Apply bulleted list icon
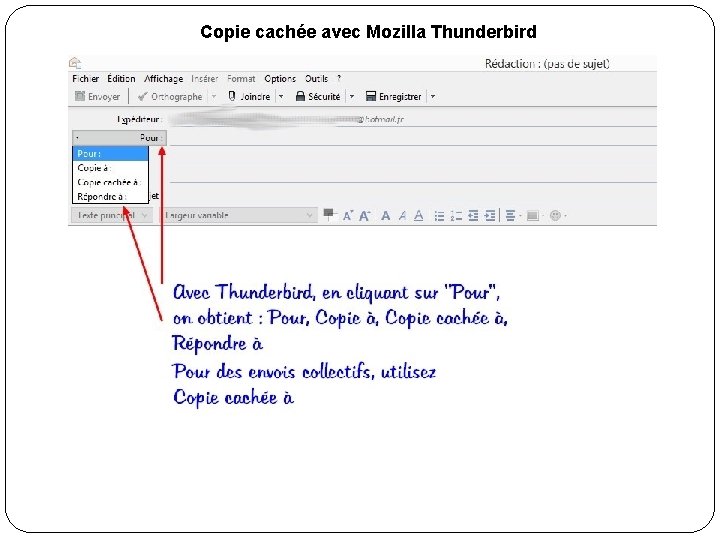This screenshot has width=720, height=540. coord(439,216)
